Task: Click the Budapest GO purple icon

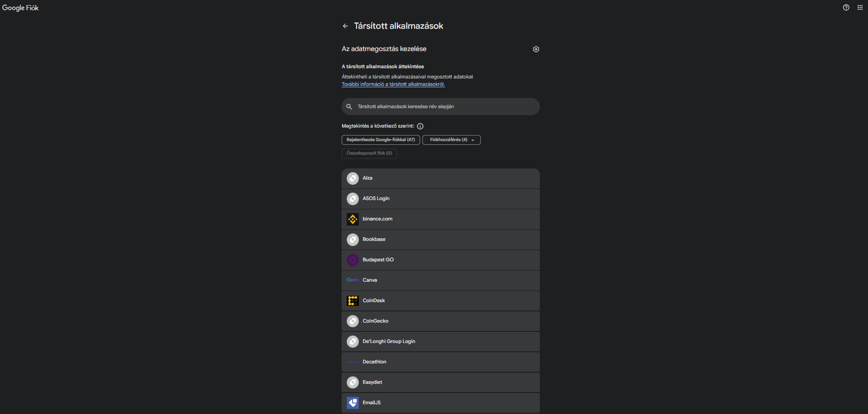Action: click(353, 260)
